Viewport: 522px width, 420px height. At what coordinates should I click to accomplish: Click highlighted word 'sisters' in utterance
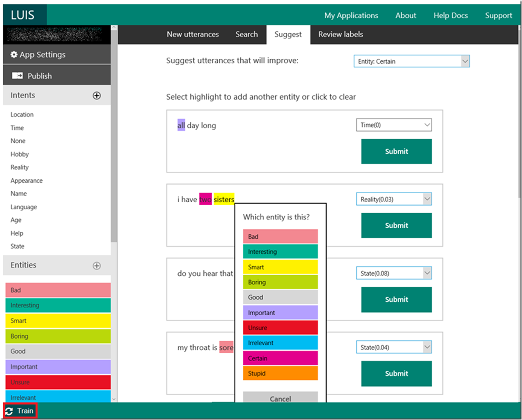224,199
